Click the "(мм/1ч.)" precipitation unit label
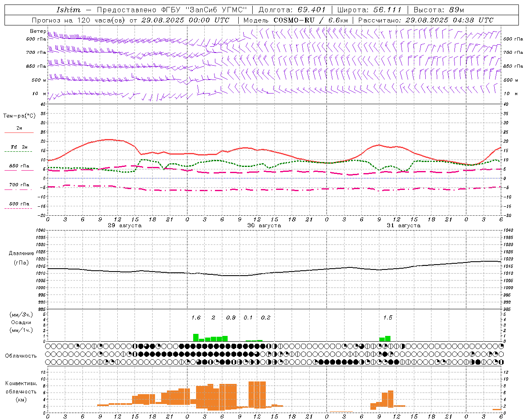Viewport: 525px width, 420px height. click(21, 330)
